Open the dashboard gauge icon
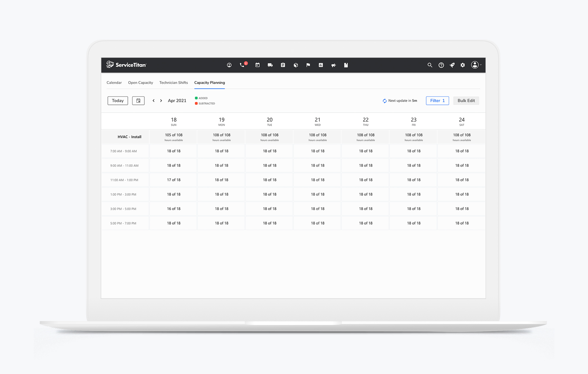 (x=229, y=65)
